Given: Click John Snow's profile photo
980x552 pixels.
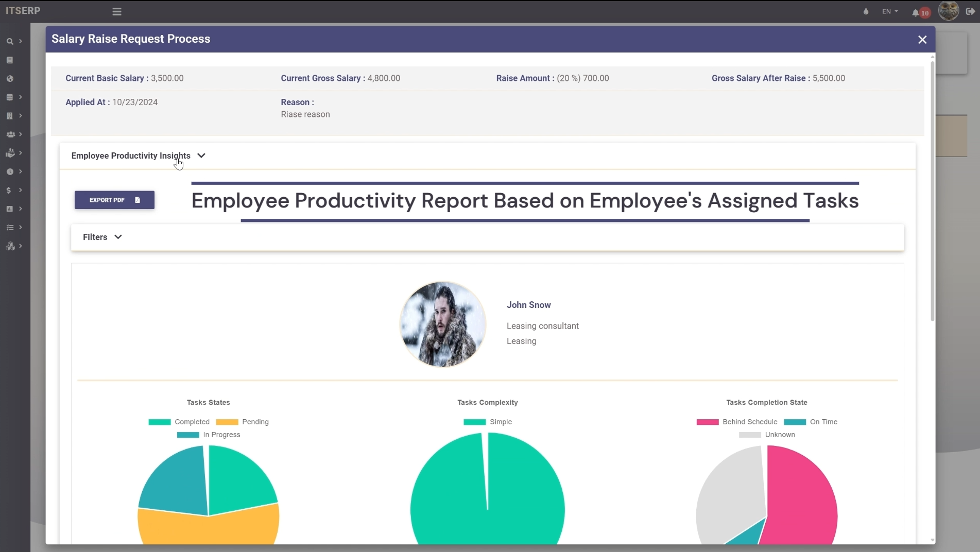Looking at the screenshot, I should tap(442, 324).
